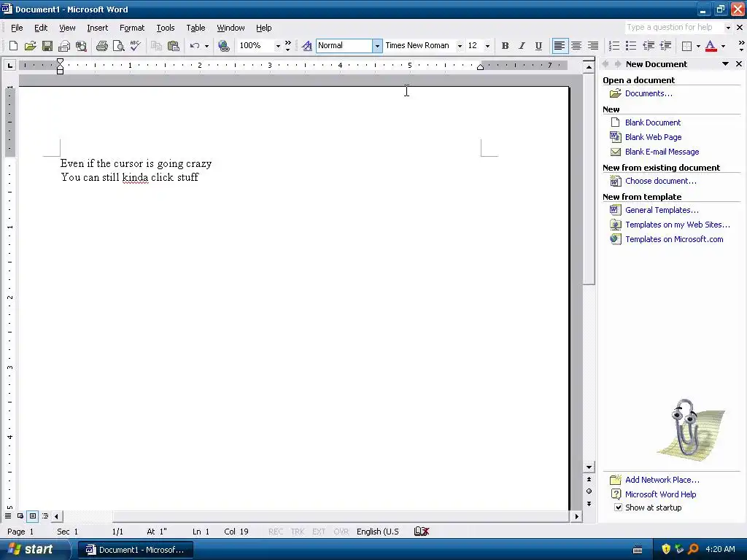Screen dimensions: 747x560
Task: Open Templates on Microsoft.com link
Action: tap(674, 239)
